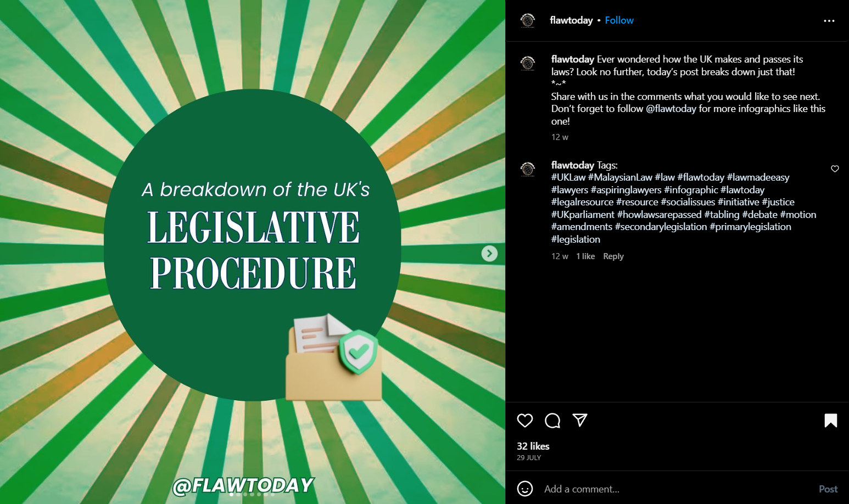Click the Legislative Procedure post image

(253, 252)
